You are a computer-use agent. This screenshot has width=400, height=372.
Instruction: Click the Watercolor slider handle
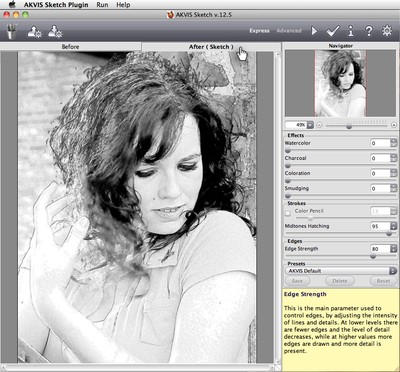click(x=288, y=151)
